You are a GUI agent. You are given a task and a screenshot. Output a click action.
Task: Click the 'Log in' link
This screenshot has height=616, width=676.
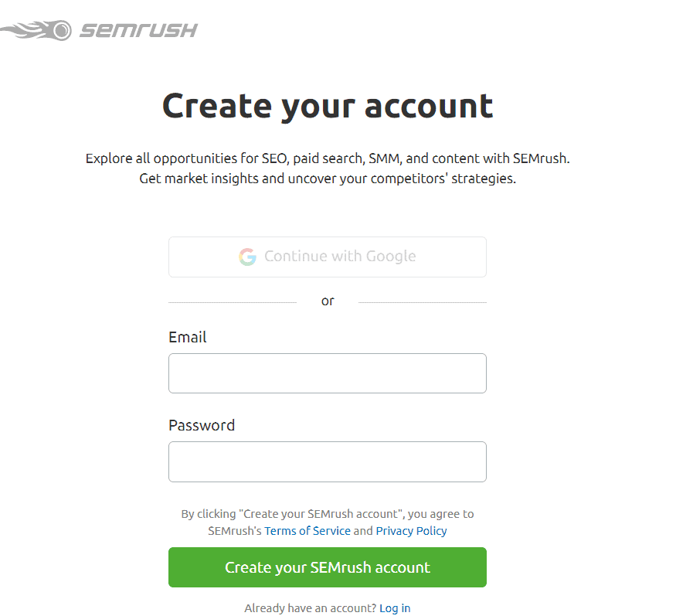coord(394,607)
